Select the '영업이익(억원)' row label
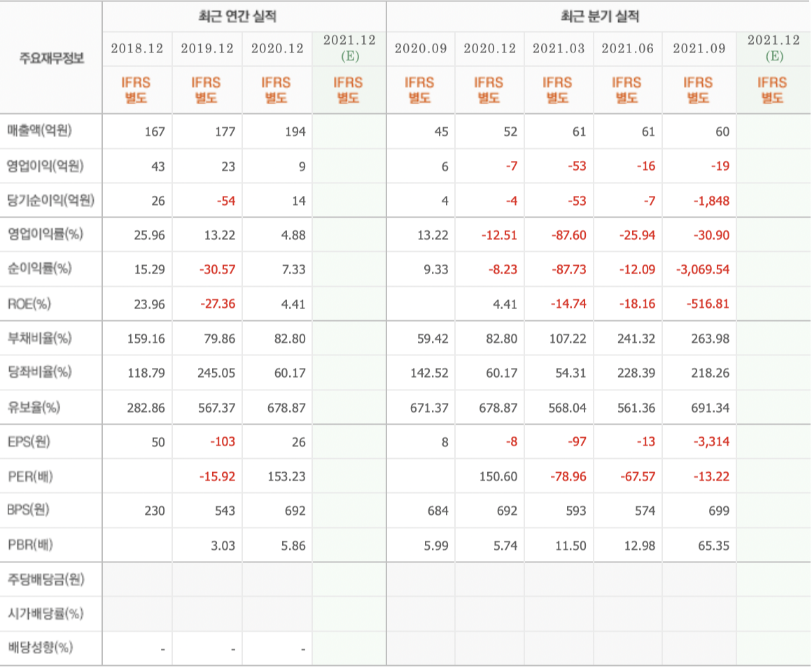This screenshot has width=812, height=668. click(45, 166)
